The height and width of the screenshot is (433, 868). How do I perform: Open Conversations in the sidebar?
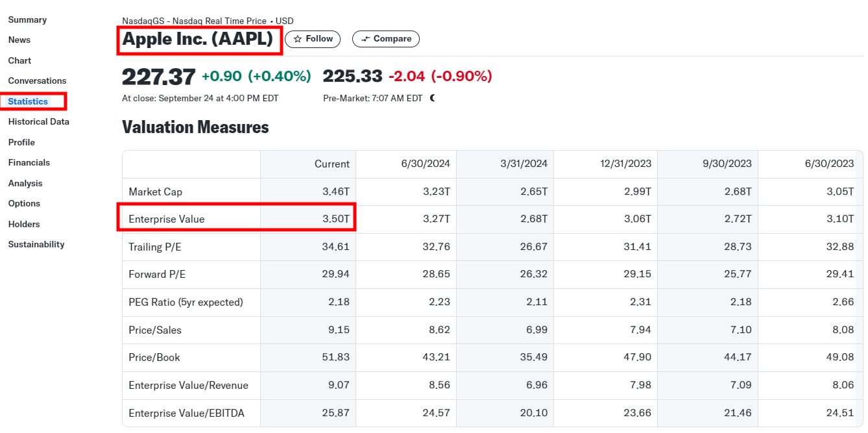pyautogui.click(x=37, y=80)
